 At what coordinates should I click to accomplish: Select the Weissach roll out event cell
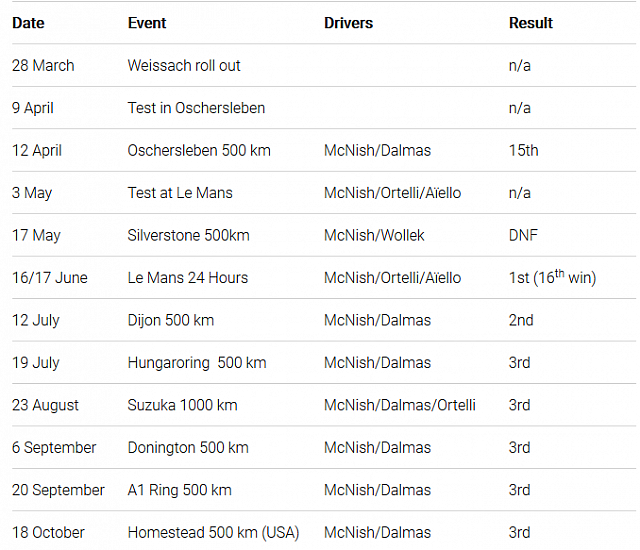[184, 66]
